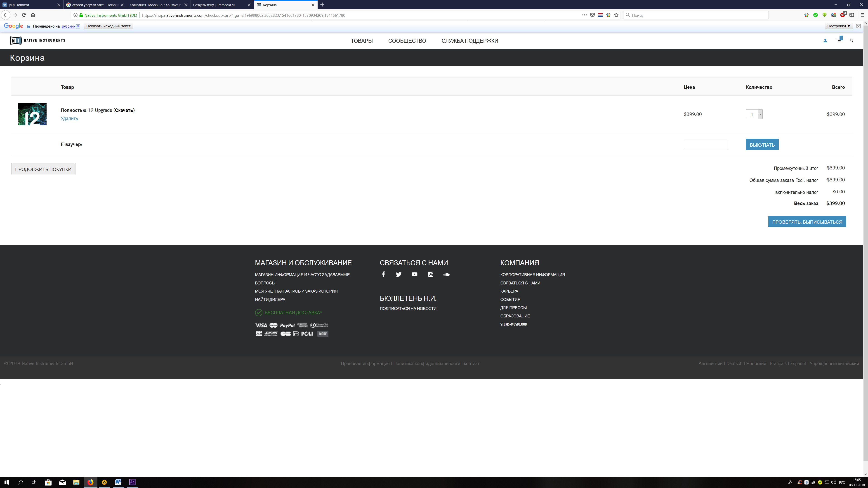Click the user account icon
This screenshot has height=488, width=868.
825,40
